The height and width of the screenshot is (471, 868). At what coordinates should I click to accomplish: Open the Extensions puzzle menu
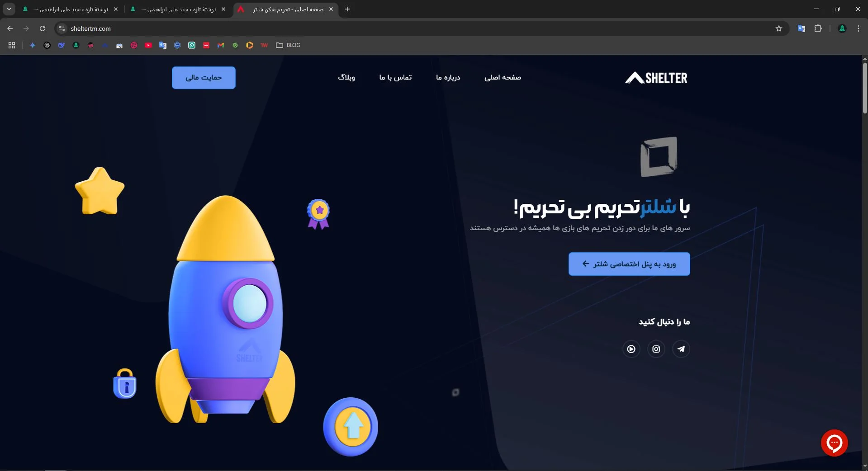(x=818, y=28)
